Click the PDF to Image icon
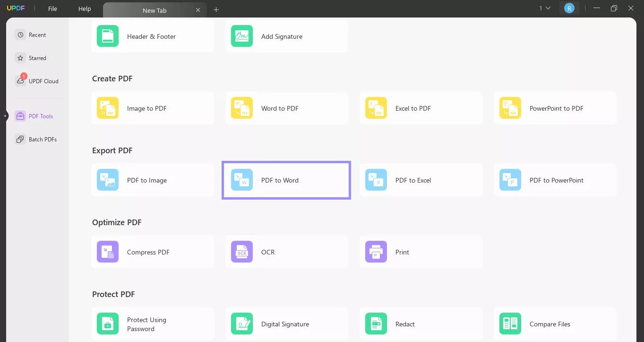This screenshot has width=644, height=342. point(108,180)
